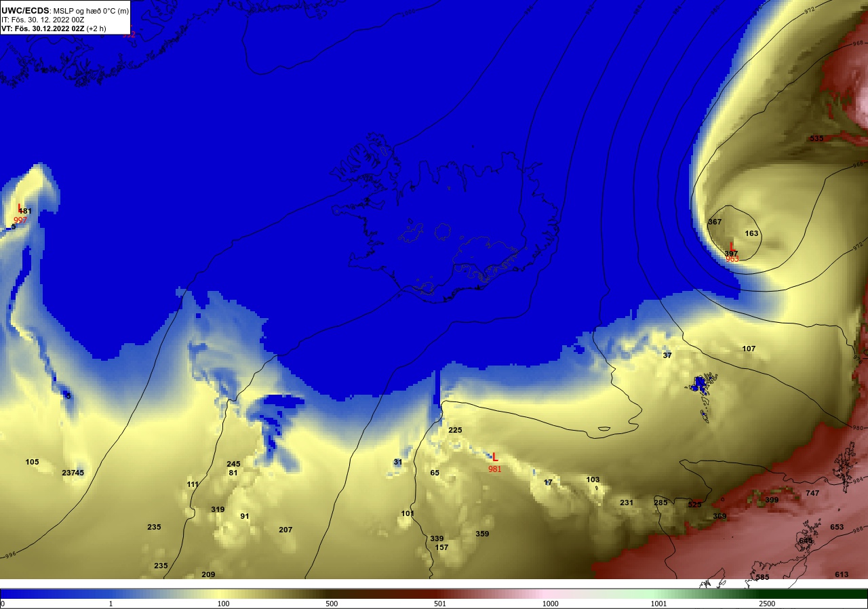Click the initial time line 'IT: Fös. 30. 12. 2022 00Z'

coord(43,20)
